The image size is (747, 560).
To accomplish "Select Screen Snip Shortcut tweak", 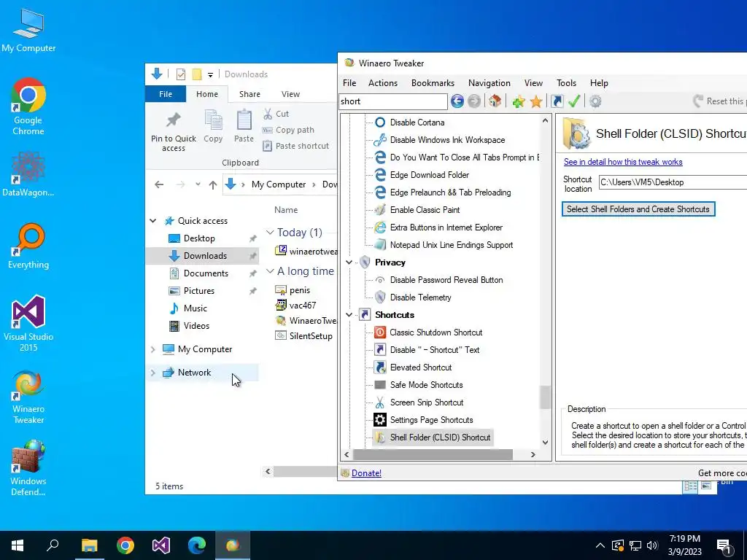I will pyautogui.click(x=426, y=402).
